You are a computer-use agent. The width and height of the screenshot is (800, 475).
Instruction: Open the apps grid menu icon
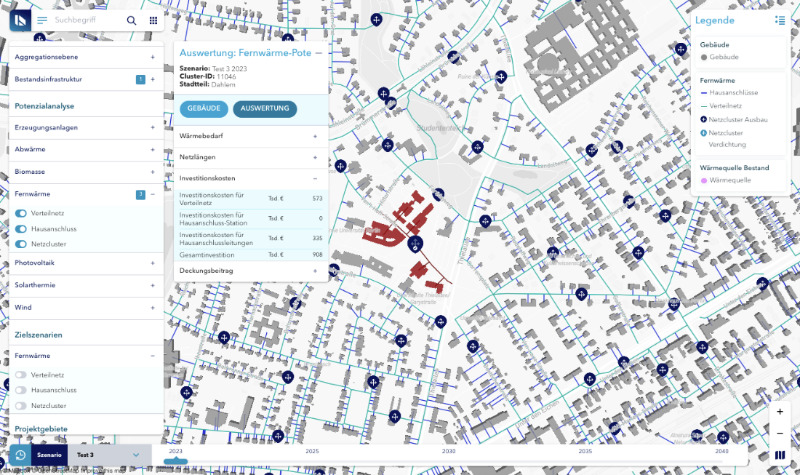[153, 20]
